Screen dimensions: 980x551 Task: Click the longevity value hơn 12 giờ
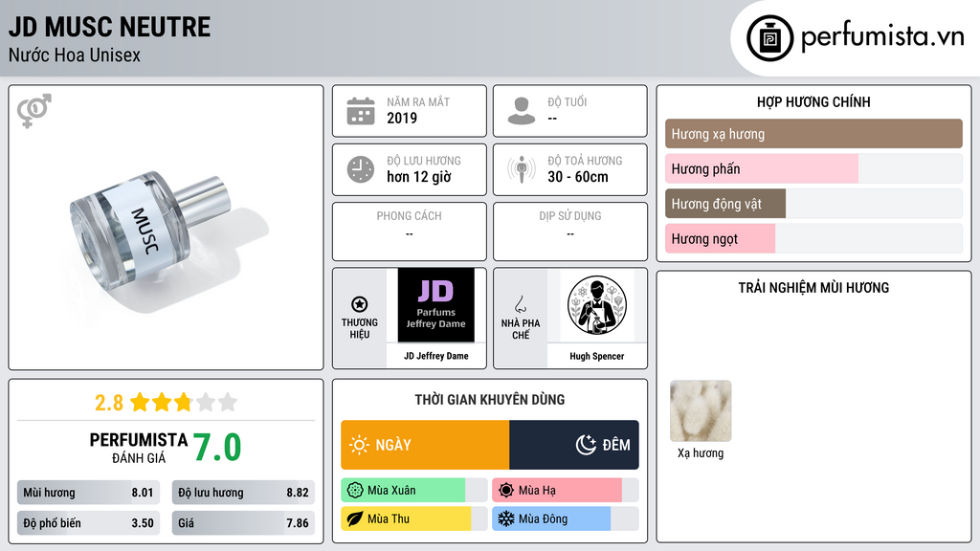pyautogui.click(x=419, y=177)
